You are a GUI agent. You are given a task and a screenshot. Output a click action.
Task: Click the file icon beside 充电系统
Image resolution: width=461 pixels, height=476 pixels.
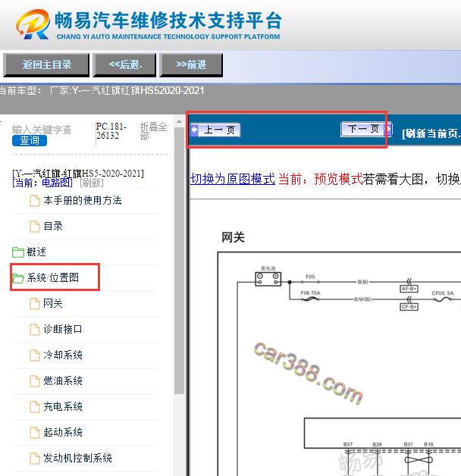[35, 407]
